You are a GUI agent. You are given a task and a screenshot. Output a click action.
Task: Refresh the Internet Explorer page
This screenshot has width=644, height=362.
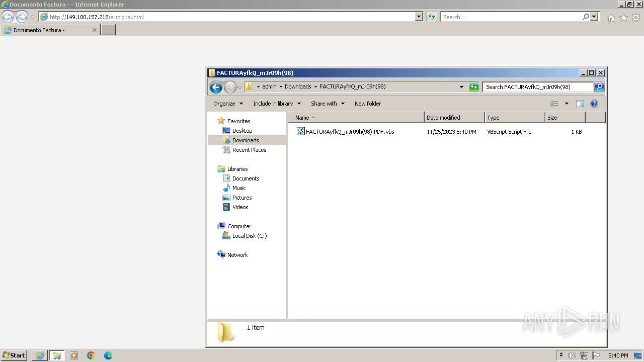[x=431, y=17]
